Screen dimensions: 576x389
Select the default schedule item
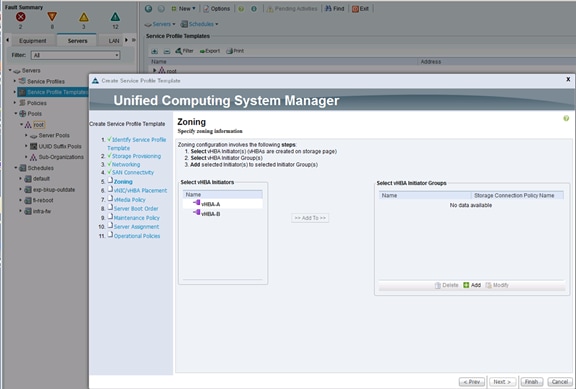pyautogui.click(x=41, y=179)
